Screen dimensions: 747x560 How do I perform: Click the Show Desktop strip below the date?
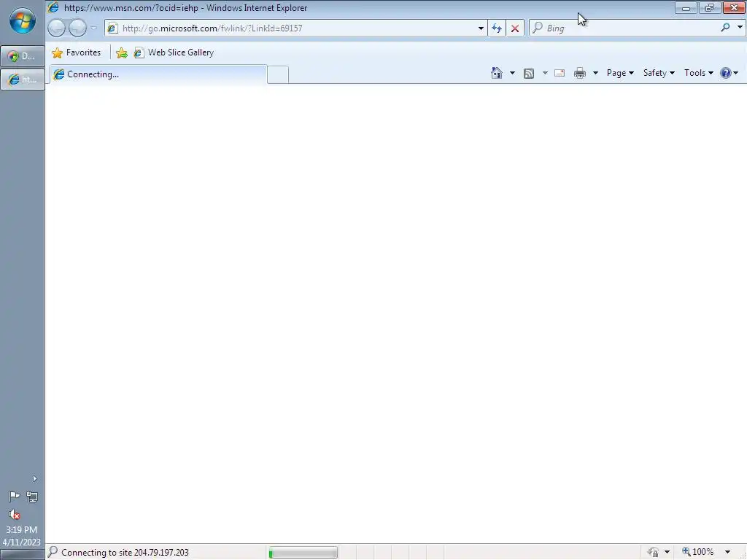(23, 555)
